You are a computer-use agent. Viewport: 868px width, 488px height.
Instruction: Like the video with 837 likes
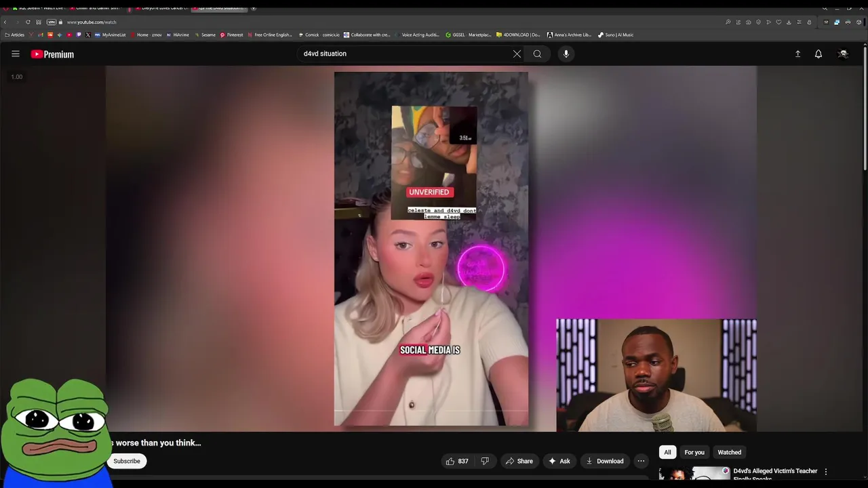click(457, 461)
